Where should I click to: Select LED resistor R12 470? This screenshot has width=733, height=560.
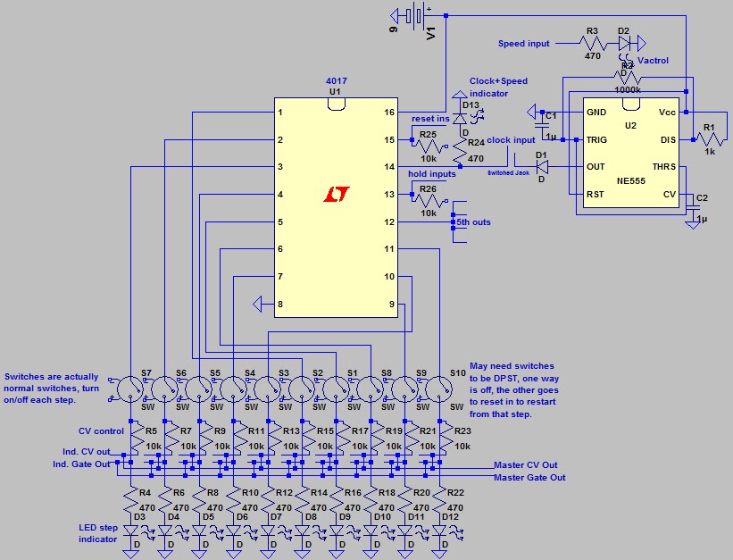[268, 500]
